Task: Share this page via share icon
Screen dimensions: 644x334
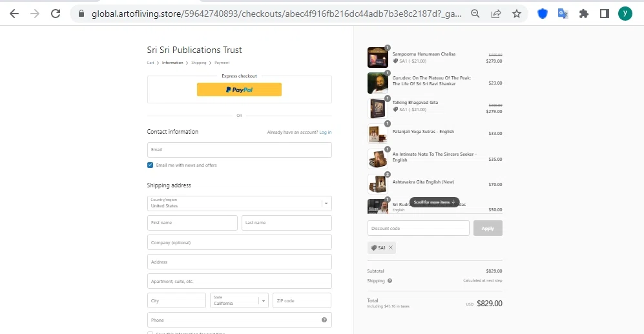Action: 496,14
